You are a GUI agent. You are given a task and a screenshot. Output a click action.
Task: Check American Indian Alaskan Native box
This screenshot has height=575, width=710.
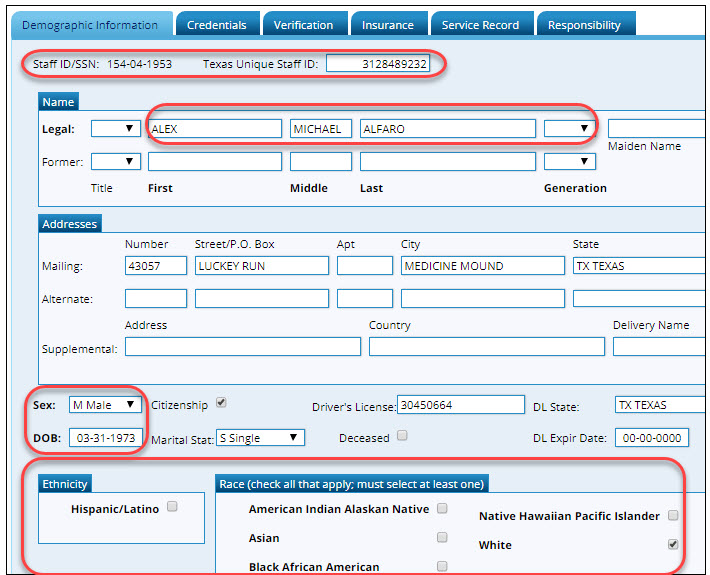(x=442, y=508)
